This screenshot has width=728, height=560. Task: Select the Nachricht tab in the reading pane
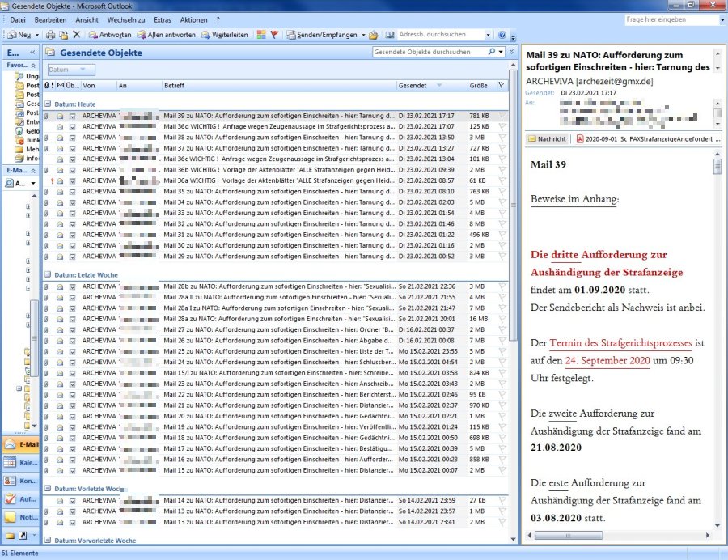point(547,139)
